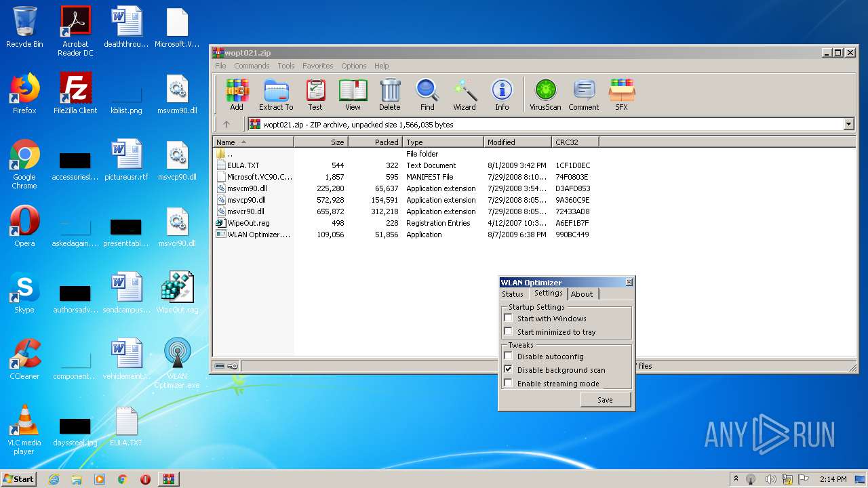Open the Favorites menu
Viewport: 868px width, 488px height.
[317, 66]
